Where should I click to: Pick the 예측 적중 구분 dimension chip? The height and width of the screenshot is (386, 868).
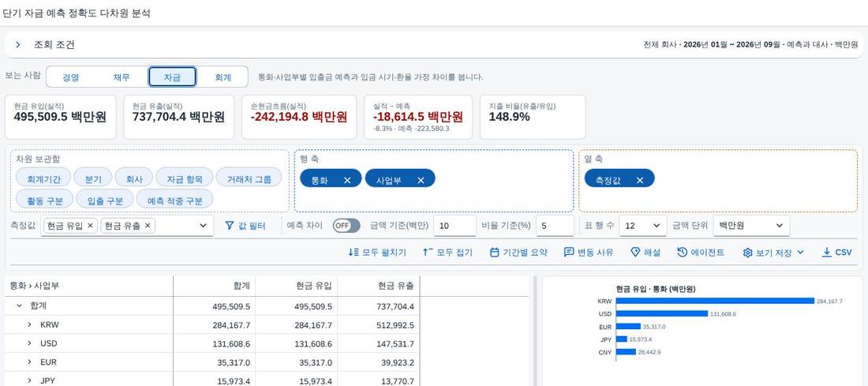click(x=174, y=200)
